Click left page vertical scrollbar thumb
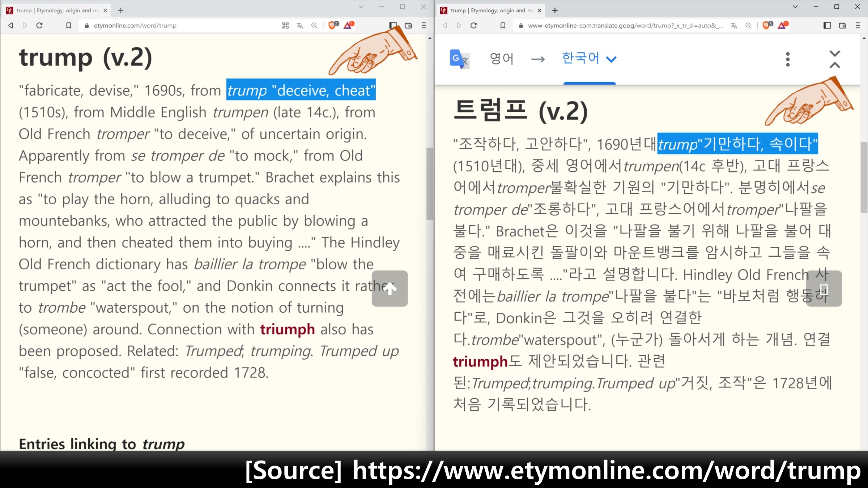The width and height of the screenshot is (868, 488). point(430,183)
